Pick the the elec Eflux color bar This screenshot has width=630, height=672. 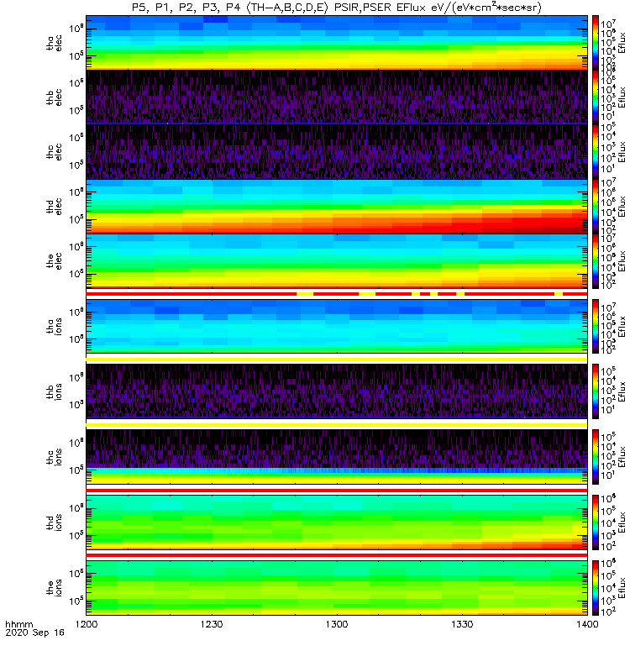tap(596, 260)
